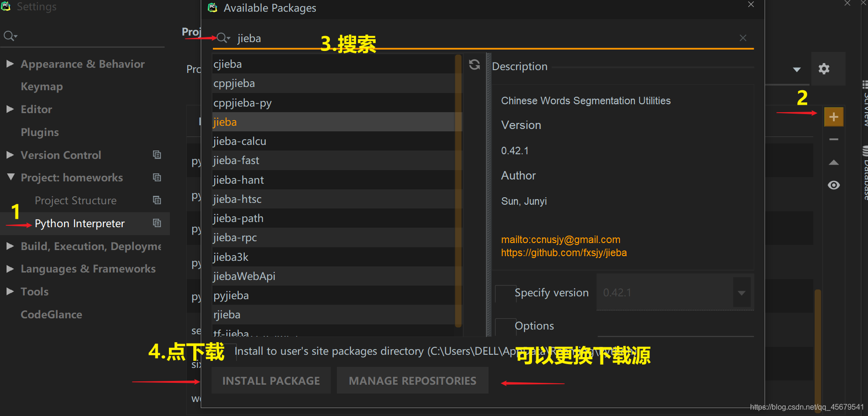Clear the jieba search text

click(743, 38)
